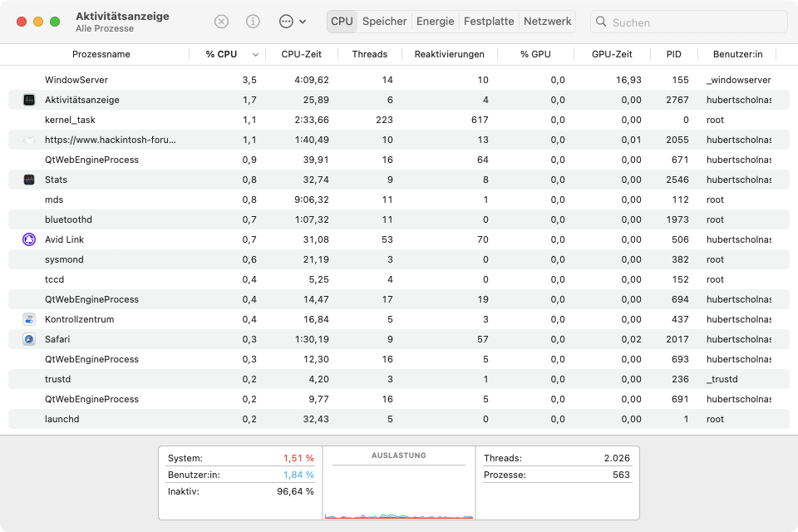Image resolution: width=798 pixels, height=532 pixels.
Task: Click the Kontrollzentrum process icon
Action: (x=29, y=319)
